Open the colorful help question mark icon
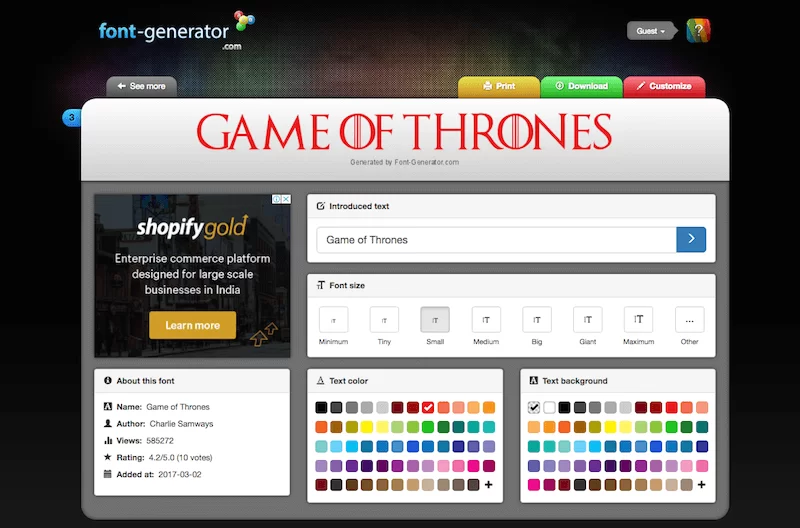Screen dimensions: 800x528 698,31
